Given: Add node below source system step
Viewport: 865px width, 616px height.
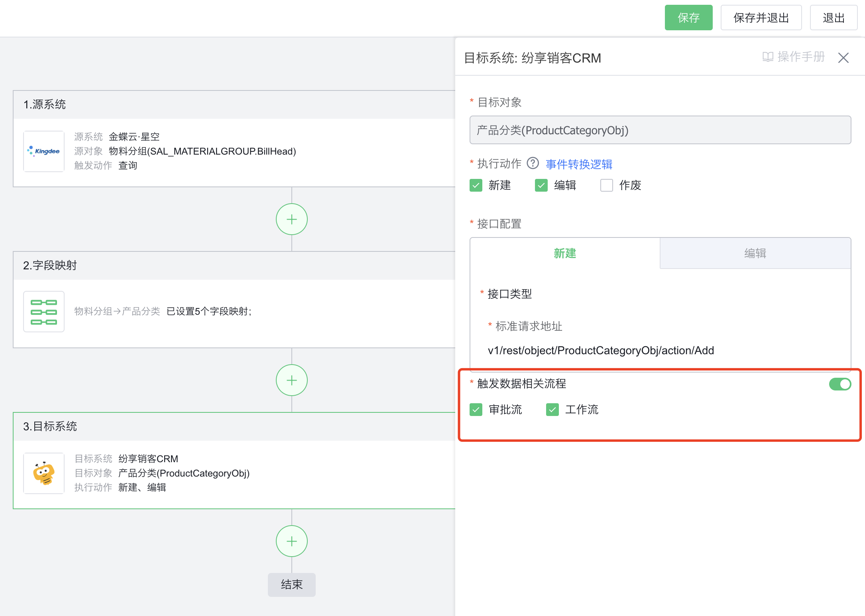Looking at the screenshot, I should [x=291, y=219].
